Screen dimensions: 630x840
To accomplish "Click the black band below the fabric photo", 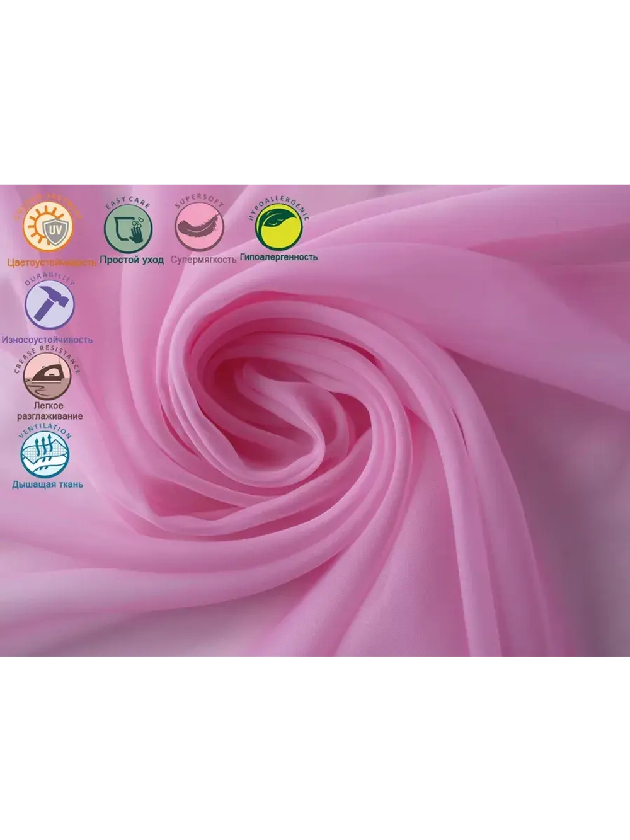I will coord(315,750).
